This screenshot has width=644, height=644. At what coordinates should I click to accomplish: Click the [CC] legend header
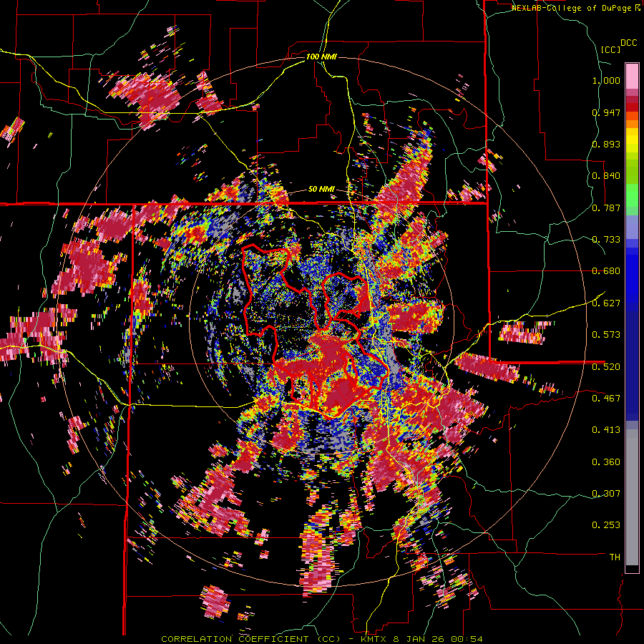pyautogui.click(x=611, y=49)
